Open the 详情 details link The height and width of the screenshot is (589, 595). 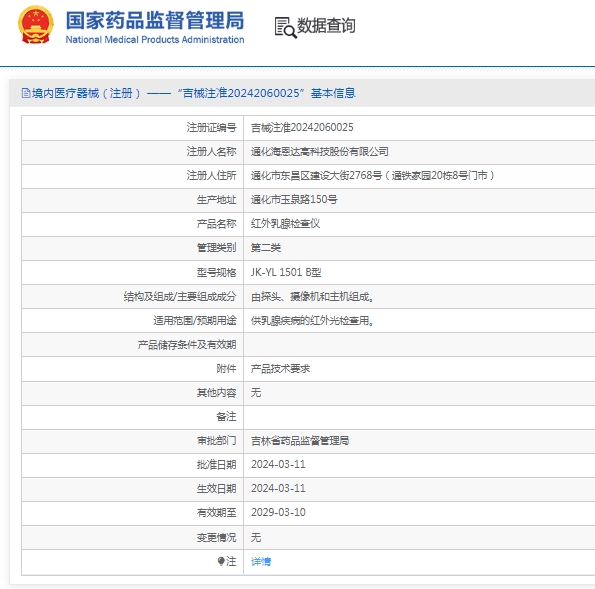(261, 561)
